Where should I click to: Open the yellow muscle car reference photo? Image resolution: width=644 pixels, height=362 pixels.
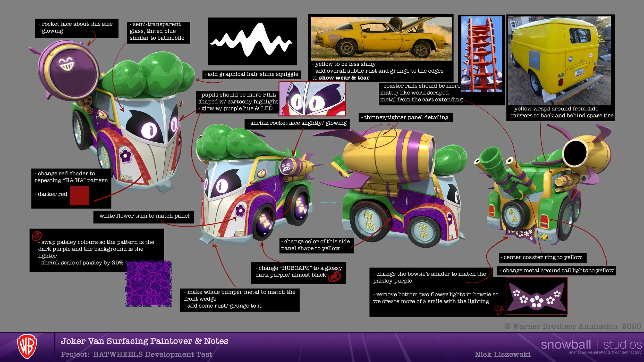[x=381, y=39]
